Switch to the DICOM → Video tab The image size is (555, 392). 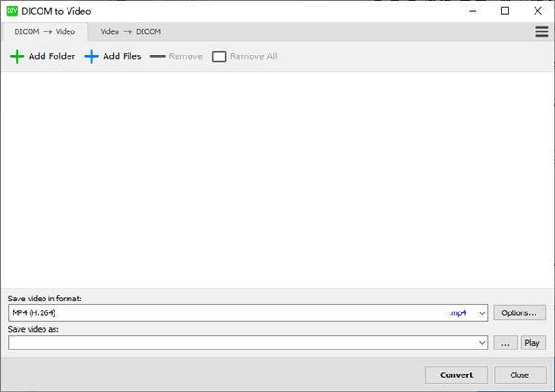point(44,31)
